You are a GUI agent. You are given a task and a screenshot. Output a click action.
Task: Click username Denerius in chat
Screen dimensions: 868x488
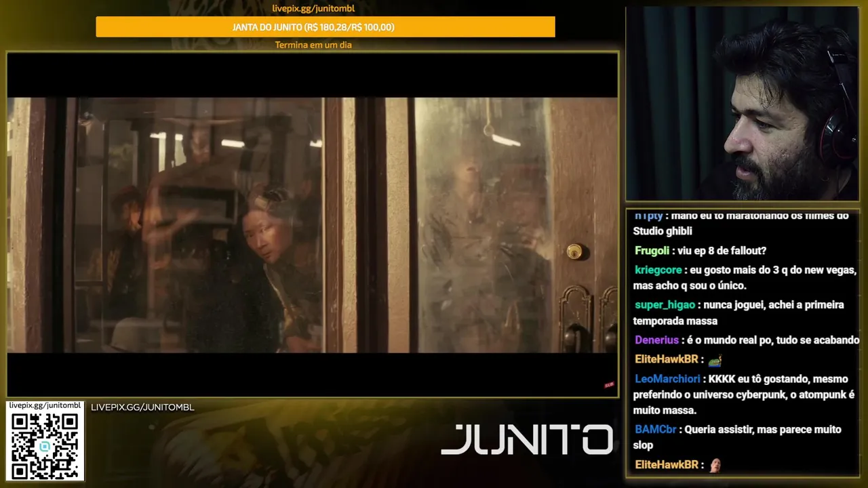(656, 340)
